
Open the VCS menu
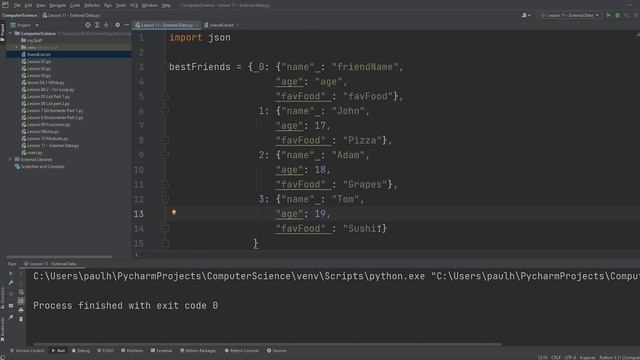point(134,5)
